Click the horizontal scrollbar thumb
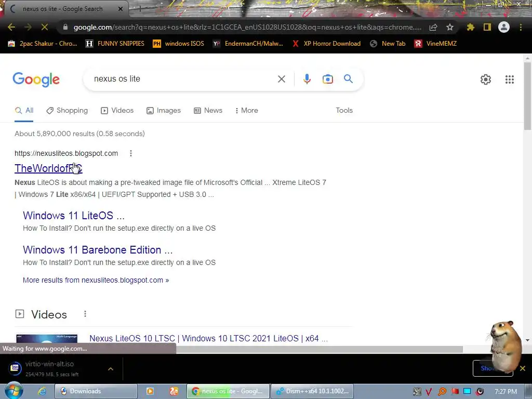Viewport: 532px width, 399px height. point(319,349)
